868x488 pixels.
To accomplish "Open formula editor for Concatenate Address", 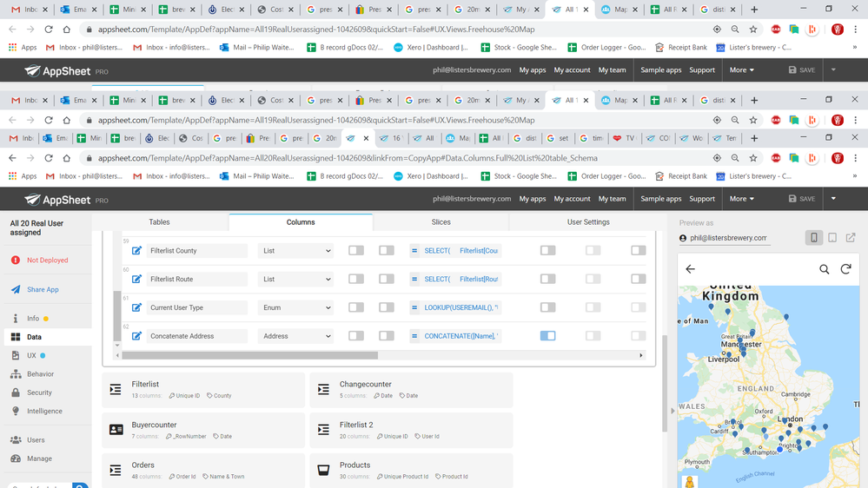I will tap(455, 336).
